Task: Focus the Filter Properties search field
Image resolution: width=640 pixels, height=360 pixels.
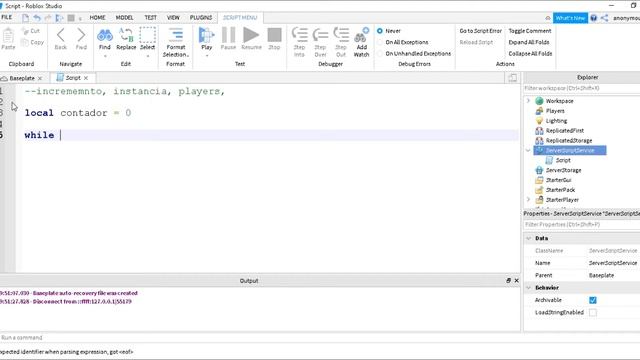Action: [581, 224]
